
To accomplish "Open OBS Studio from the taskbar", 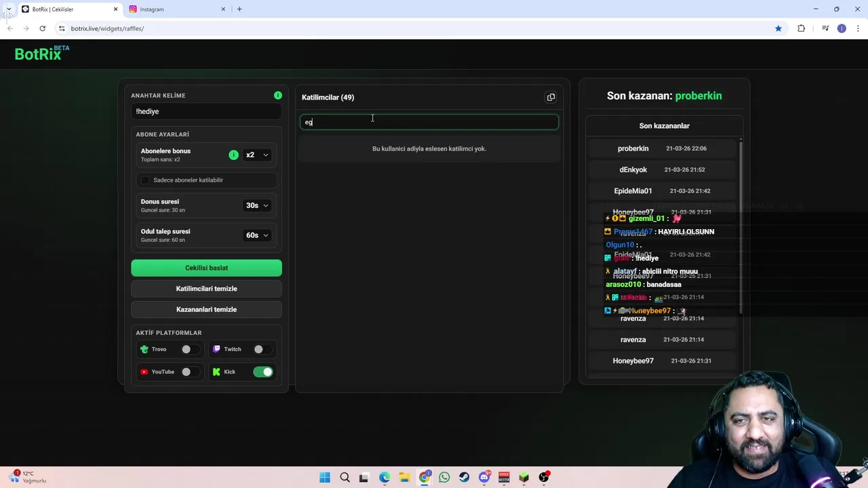I will coord(544,478).
